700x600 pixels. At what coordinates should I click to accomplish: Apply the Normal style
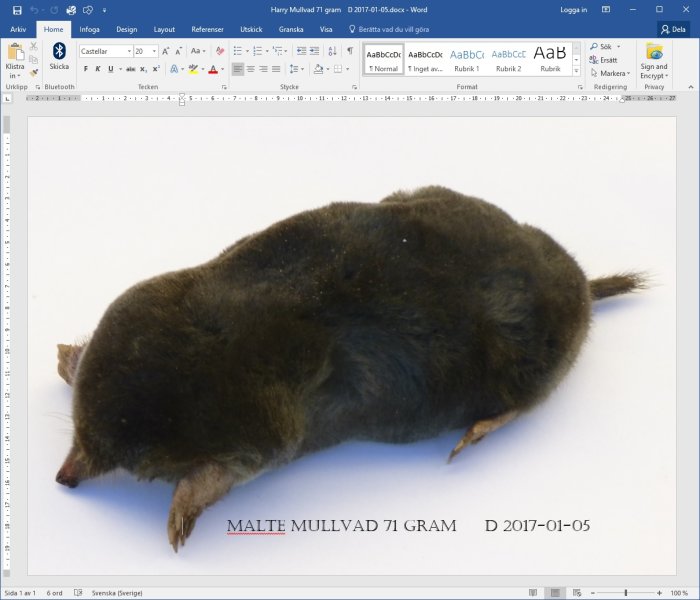pyautogui.click(x=383, y=59)
